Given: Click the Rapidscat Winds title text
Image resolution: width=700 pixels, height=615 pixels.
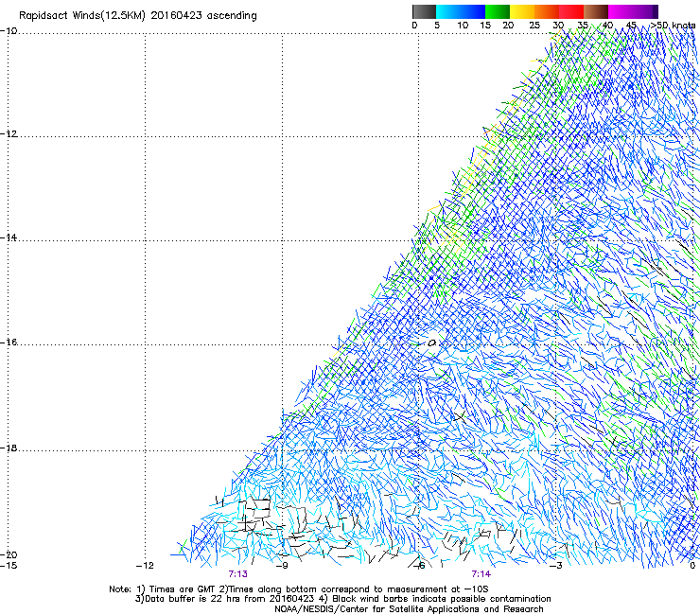Looking at the screenshot, I should pos(138,16).
